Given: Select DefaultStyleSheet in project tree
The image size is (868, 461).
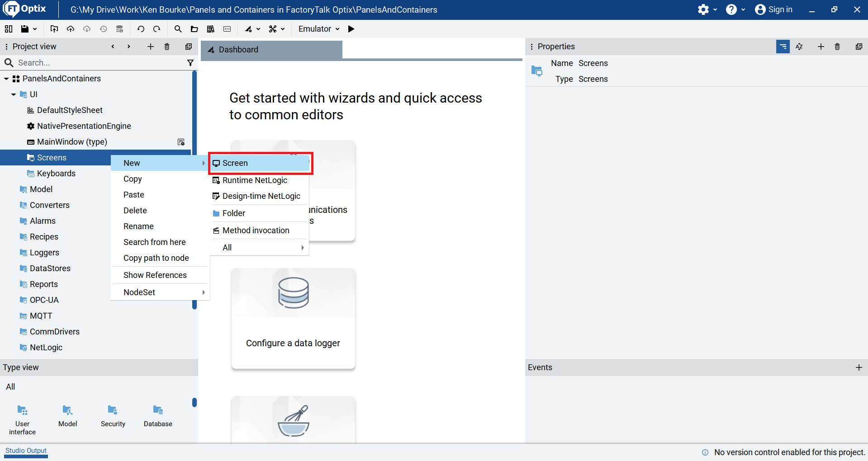Looking at the screenshot, I should click(70, 110).
